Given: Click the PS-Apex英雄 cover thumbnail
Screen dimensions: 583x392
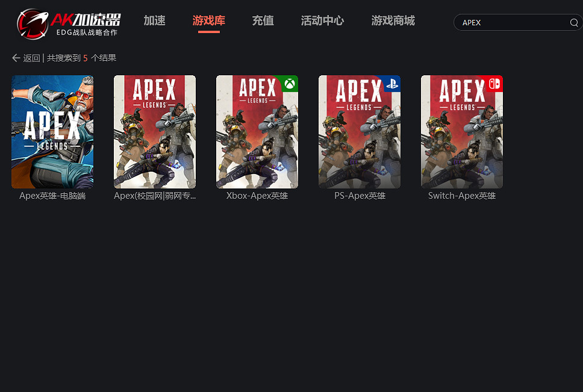Looking at the screenshot, I should [359, 132].
